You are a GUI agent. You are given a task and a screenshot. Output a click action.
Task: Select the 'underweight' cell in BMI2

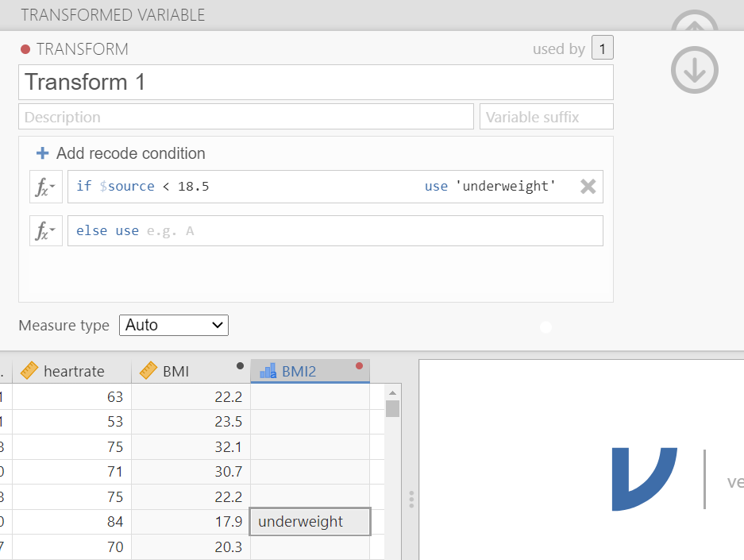[x=310, y=522]
